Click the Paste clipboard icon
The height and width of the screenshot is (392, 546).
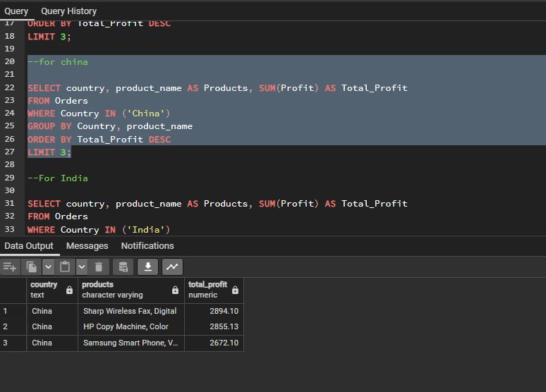click(x=65, y=267)
